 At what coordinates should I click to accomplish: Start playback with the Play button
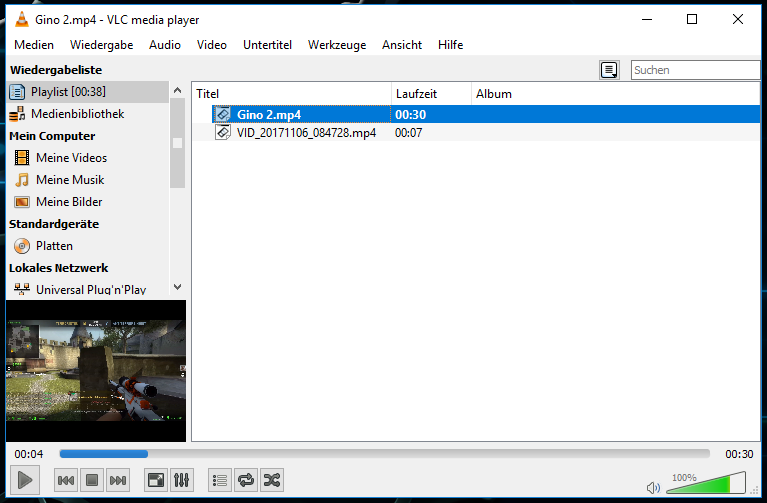pos(25,480)
